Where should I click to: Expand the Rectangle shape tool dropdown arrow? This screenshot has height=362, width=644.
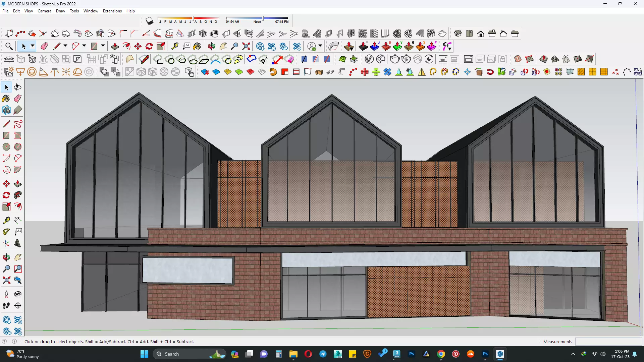(103, 46)
